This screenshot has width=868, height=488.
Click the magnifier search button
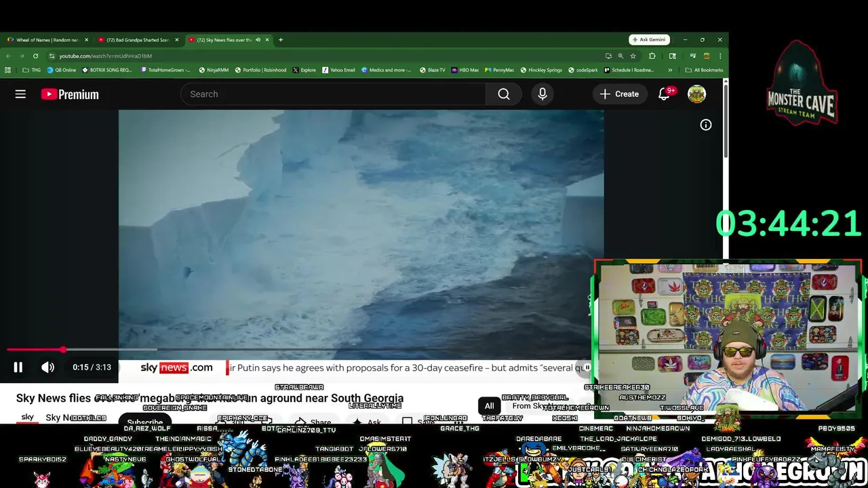(504, 94)
